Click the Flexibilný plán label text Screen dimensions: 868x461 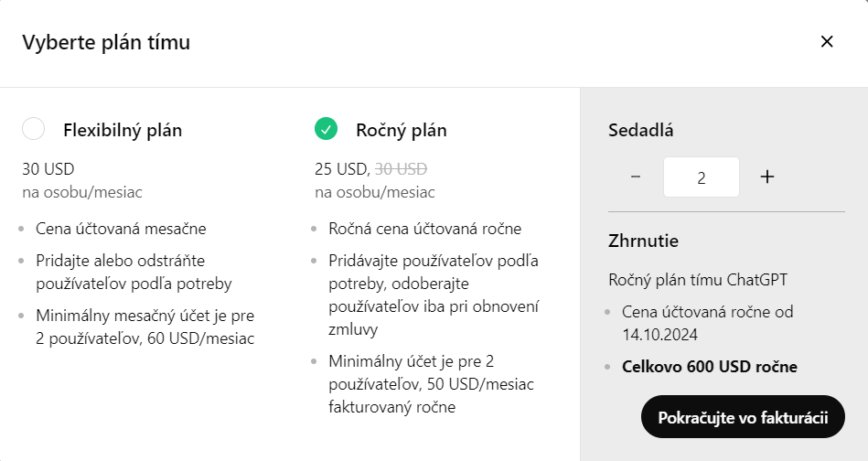click(x=123, y=130)
